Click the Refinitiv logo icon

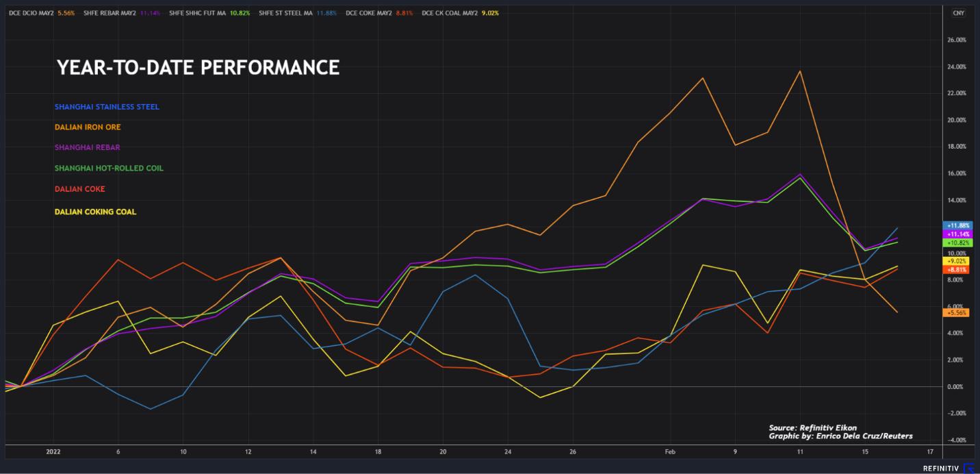click(968, 469)
